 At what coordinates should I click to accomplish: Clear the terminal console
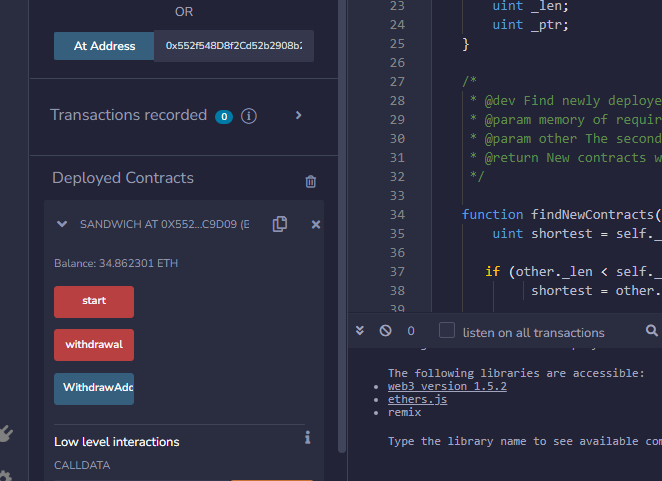pyautogui.click(x=385, y=330)
